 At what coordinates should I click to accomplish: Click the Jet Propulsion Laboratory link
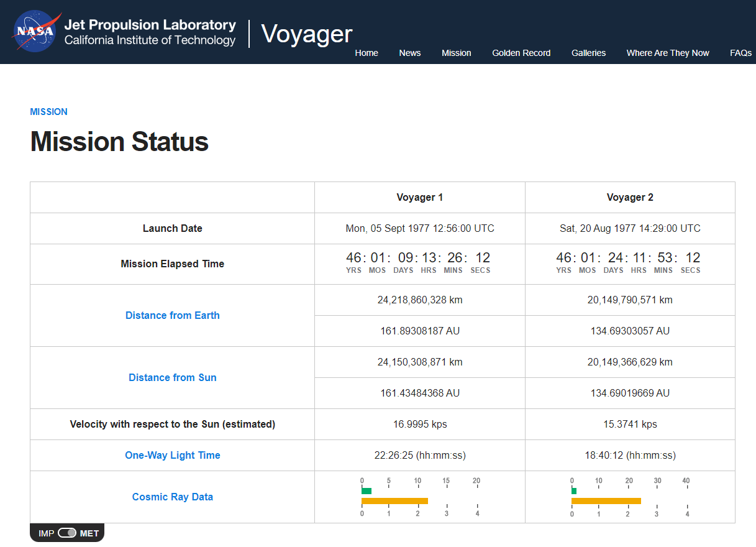150,25
